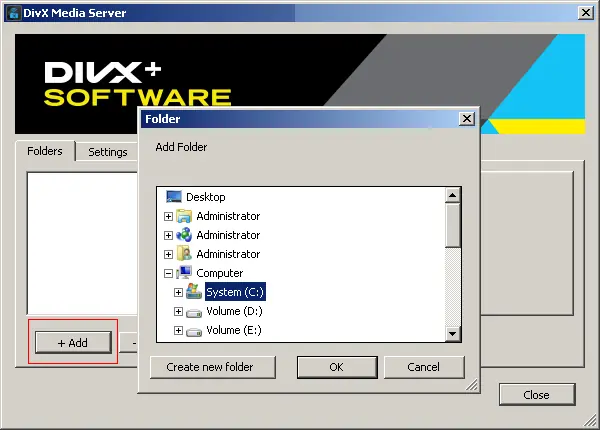Close the Folder dialog with X
Viewport: 600px width, 430px height.
[467, 119]
